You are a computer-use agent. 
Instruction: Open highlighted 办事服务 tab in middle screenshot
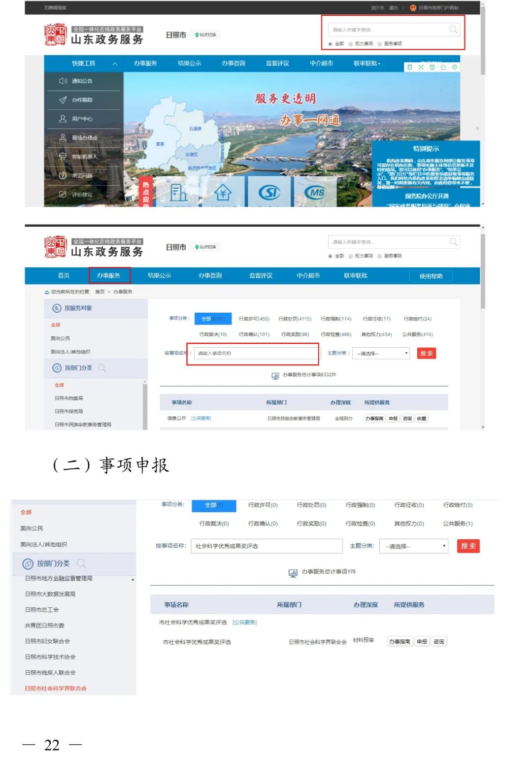pyautogui.click(x=109, y=276)
